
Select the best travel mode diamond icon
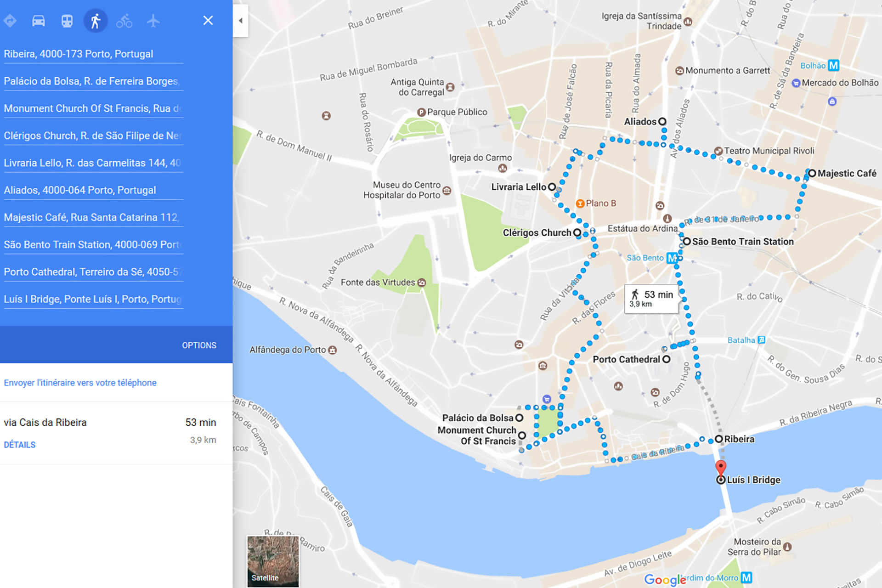10,21
